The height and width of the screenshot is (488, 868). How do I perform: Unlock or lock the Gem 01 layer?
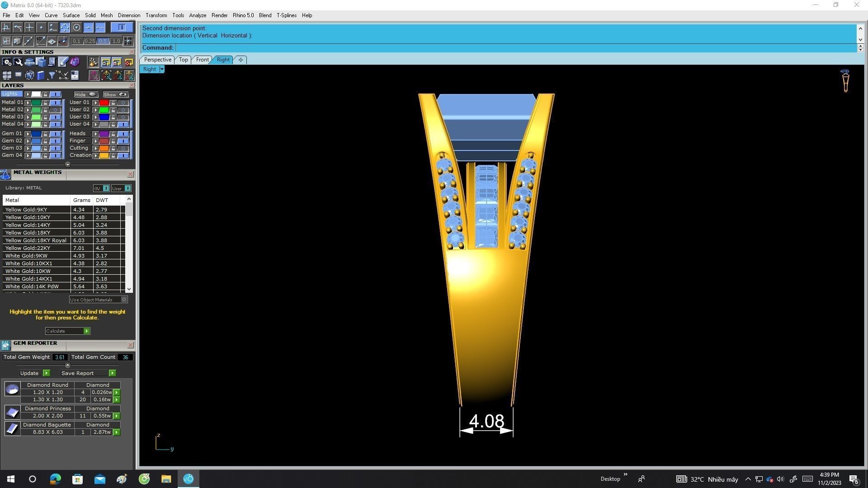click(45, 134)
